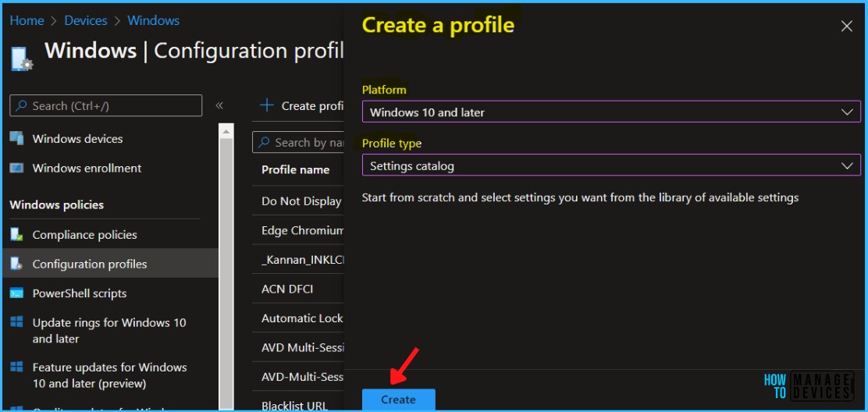Click the Compliance policies icon

pos(16,234)
